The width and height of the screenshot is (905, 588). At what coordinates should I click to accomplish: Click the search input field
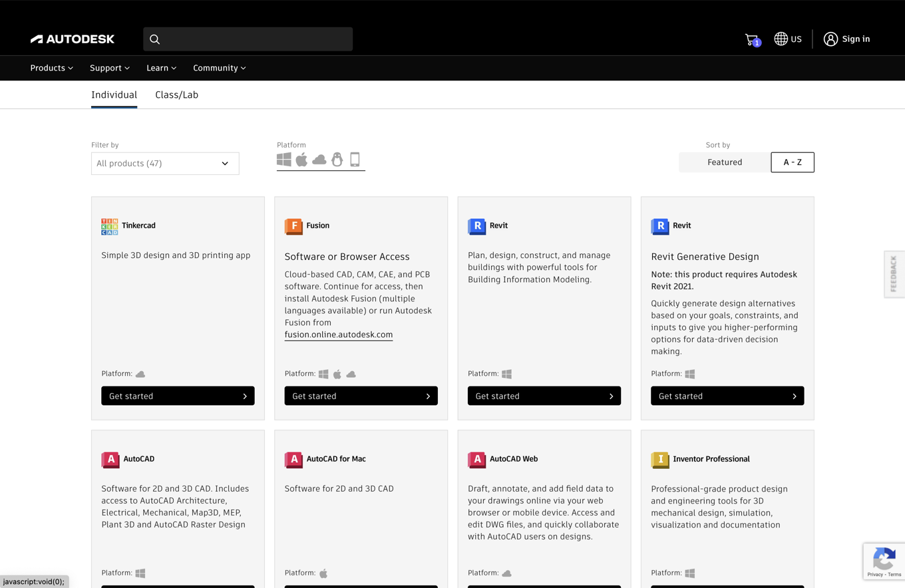point(248,39)
